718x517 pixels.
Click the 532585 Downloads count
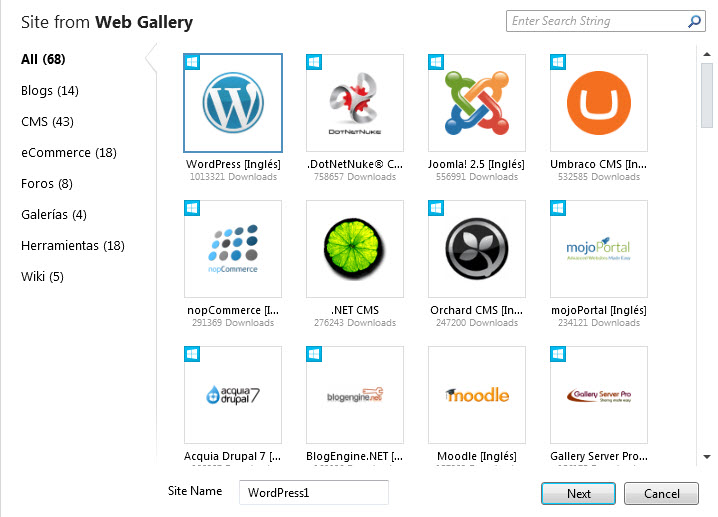click(599, 177)
